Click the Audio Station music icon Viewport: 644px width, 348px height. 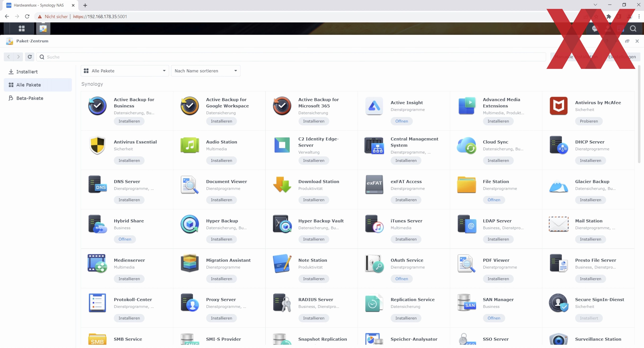[190, 145]
